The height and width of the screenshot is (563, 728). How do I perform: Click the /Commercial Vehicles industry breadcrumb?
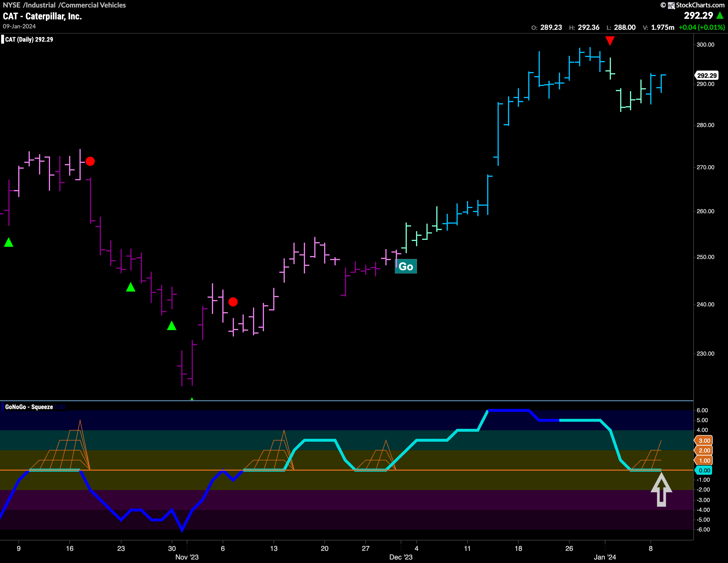tap(92, 5)
